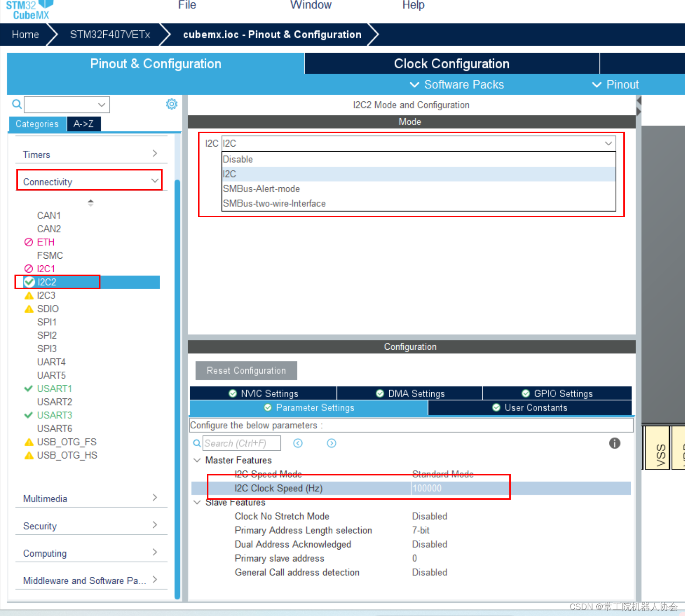This screenshot has height=616, width=685.
Task: Switch to A->Z list tab
Action: coord(84,124)
